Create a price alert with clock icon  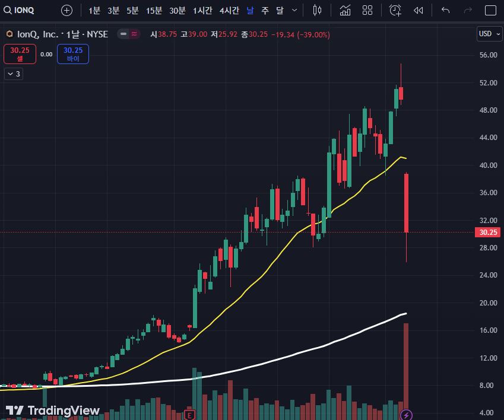395,10
